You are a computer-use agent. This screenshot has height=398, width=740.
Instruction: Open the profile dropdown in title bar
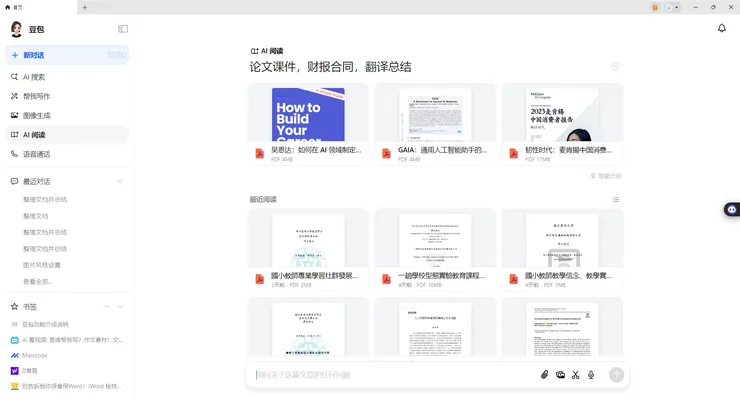[672, 7]
